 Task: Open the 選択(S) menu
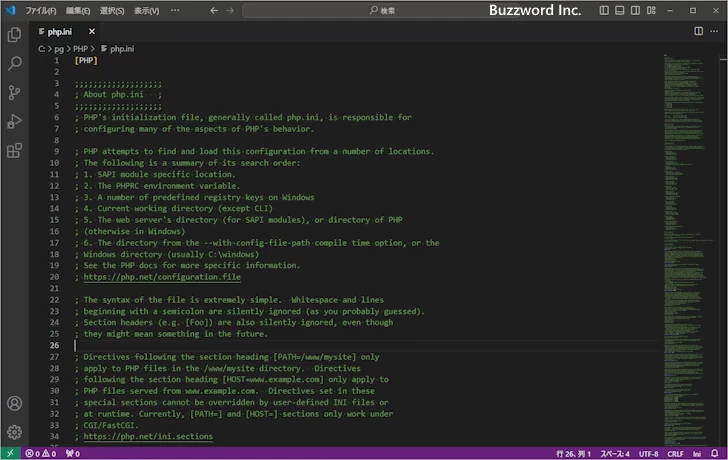(112, 11)
